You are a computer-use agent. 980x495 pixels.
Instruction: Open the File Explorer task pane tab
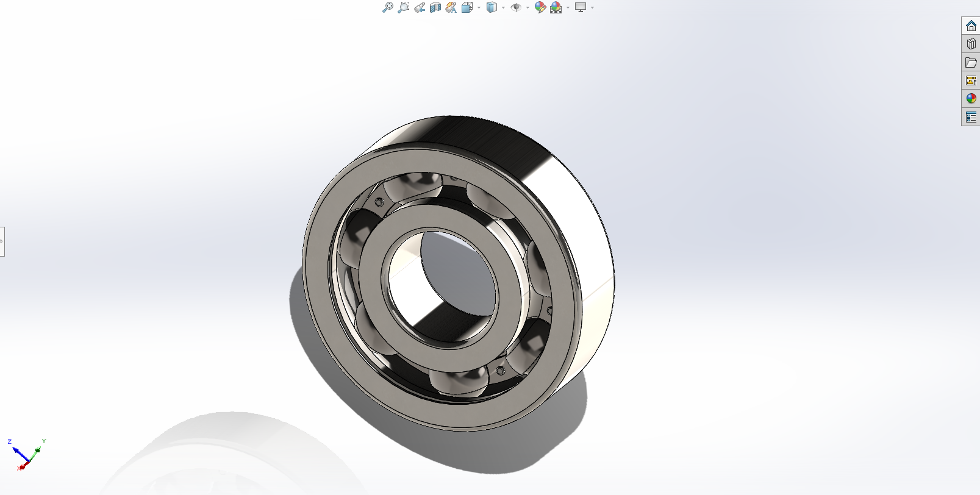click(971, 62)
